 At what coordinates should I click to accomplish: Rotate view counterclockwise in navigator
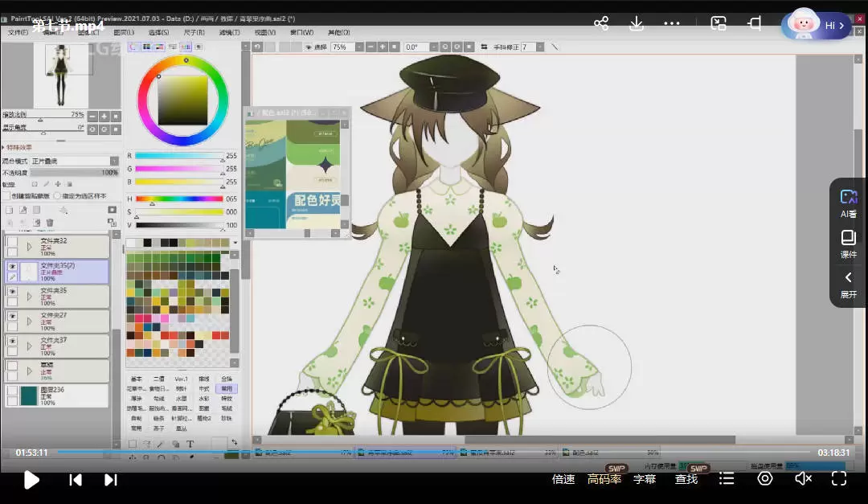click(x=92, y=129)
